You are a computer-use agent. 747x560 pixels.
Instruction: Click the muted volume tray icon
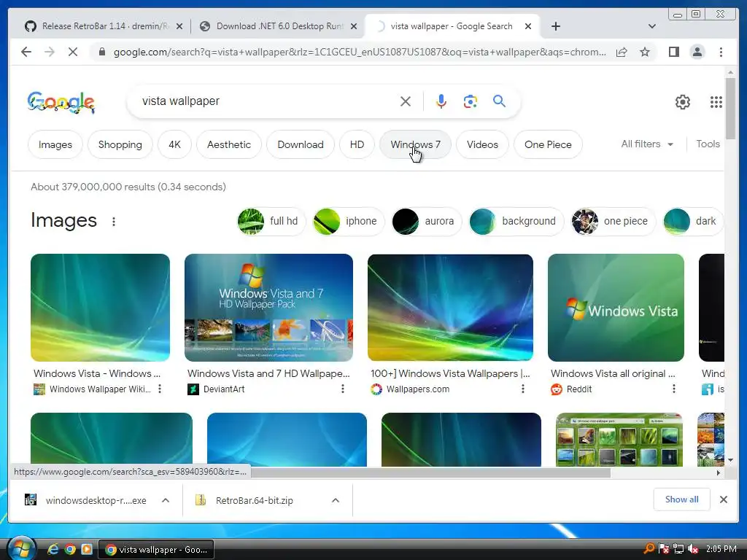694,549
